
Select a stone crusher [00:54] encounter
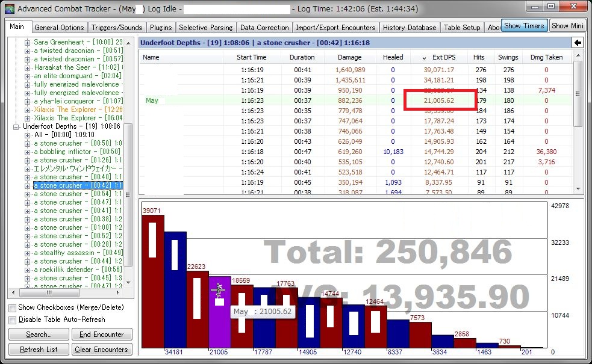pyautogui.click(x=78, y=194)
